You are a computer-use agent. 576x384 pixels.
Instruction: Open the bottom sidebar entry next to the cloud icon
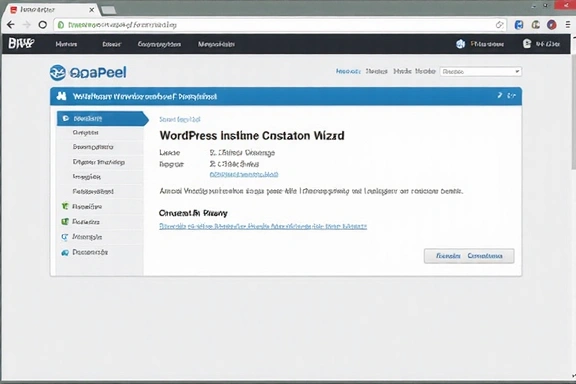[90, 252]
